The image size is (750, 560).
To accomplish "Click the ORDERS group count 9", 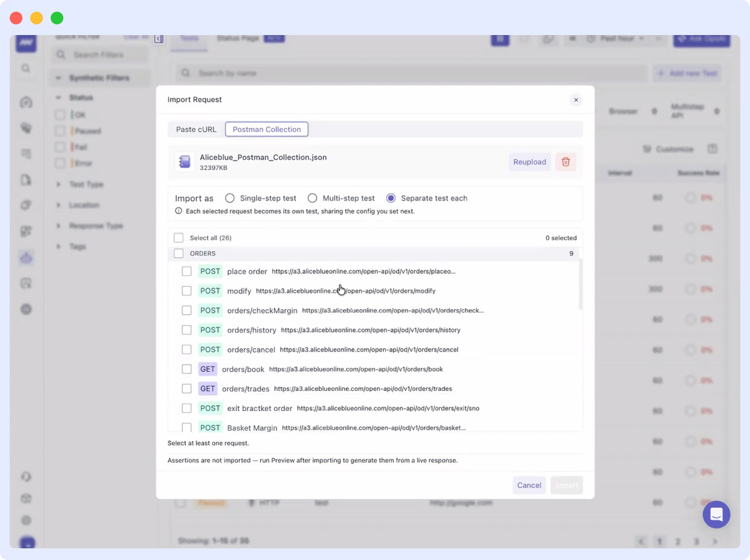I will (571, 253).
